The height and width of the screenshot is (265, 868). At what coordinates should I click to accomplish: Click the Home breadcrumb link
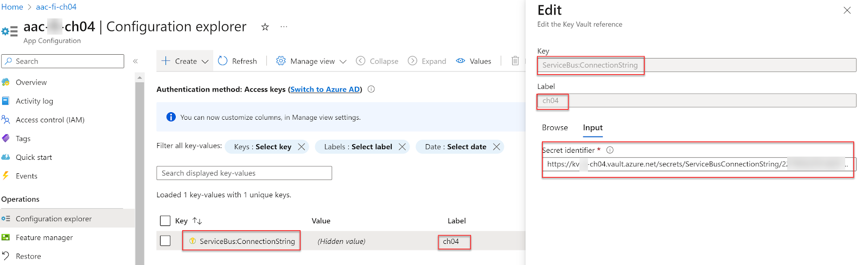point(12,7)
